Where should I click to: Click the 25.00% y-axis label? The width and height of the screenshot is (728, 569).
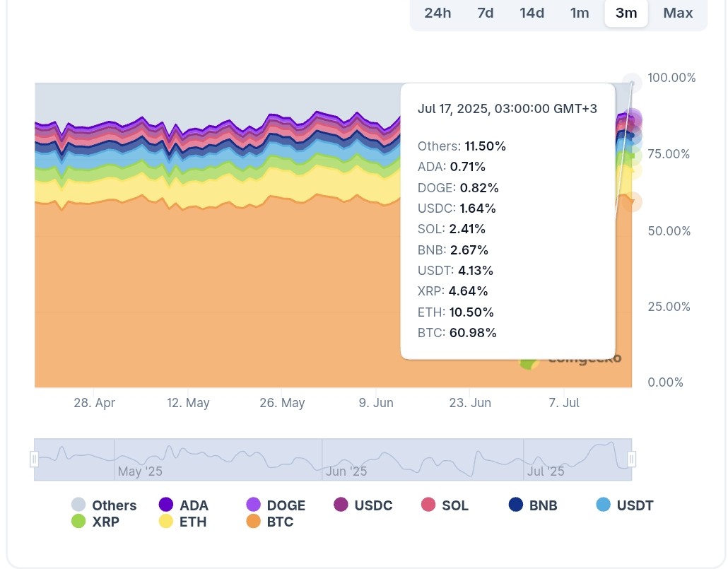point(669,307)
